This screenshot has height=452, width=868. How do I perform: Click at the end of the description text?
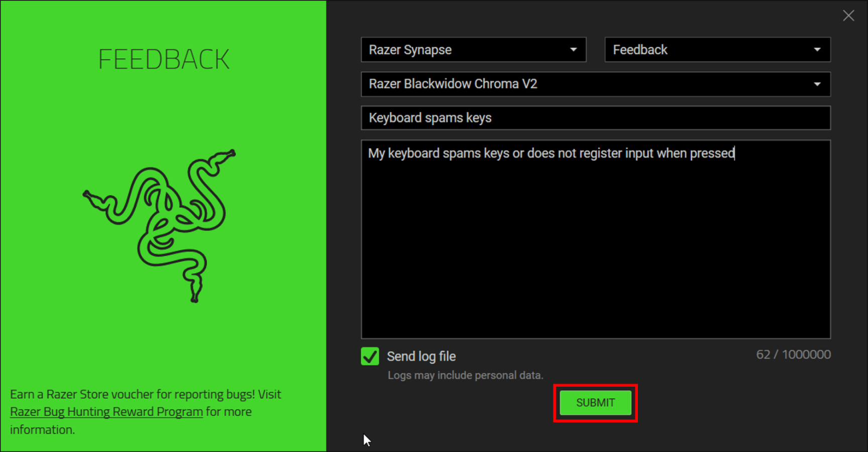(x=735, y=153)
